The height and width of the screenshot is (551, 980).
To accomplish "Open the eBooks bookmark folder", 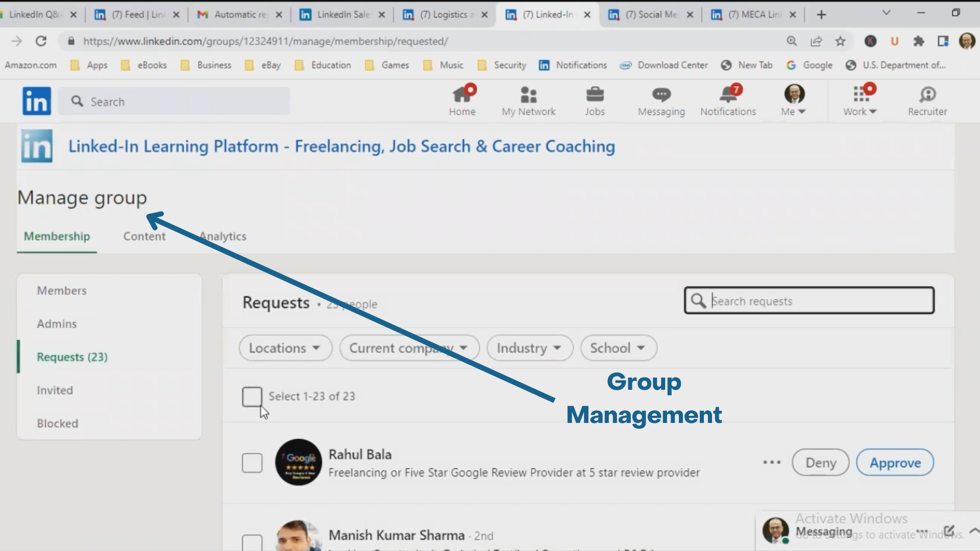I will point(143,65).
